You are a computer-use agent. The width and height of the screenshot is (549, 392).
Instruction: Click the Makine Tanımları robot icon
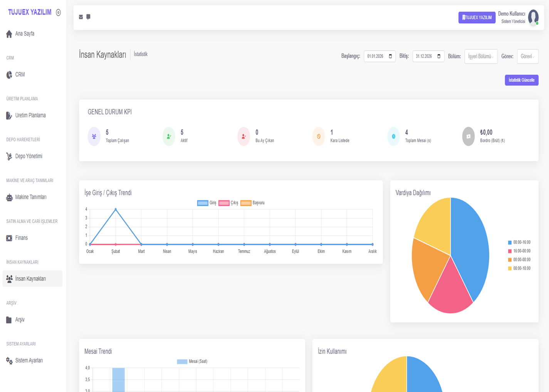coord(9,197)
